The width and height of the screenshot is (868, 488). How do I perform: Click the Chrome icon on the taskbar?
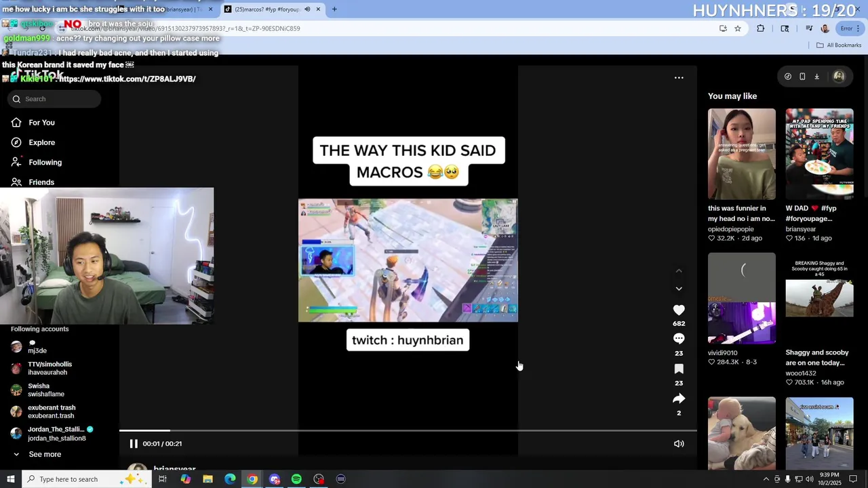pyautogui.click(x=252, y=479)
